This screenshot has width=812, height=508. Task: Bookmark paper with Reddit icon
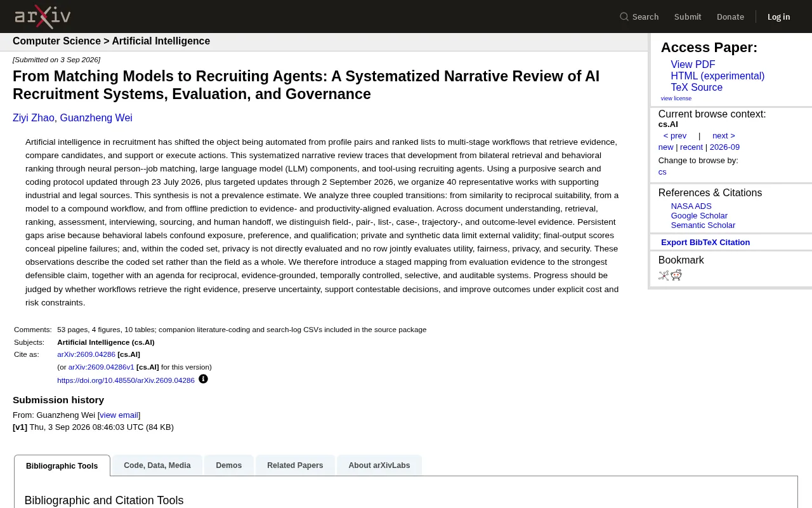677,275
